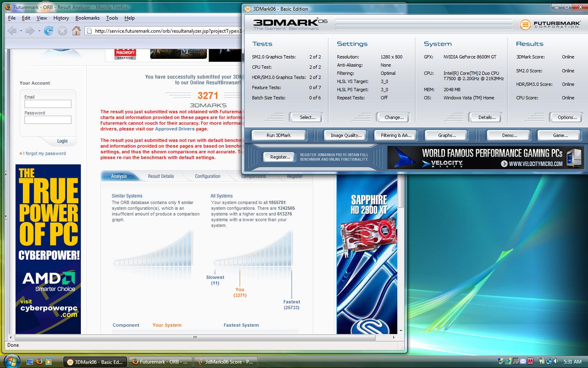The image size is (588, 368).
Task: Open the CyberPower AMD banner advertisement
Action: pos(48,249)
